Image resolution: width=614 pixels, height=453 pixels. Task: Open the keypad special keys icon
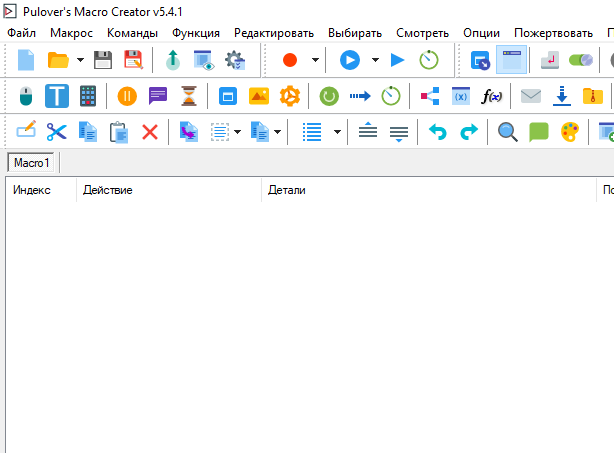coord(88,96)
